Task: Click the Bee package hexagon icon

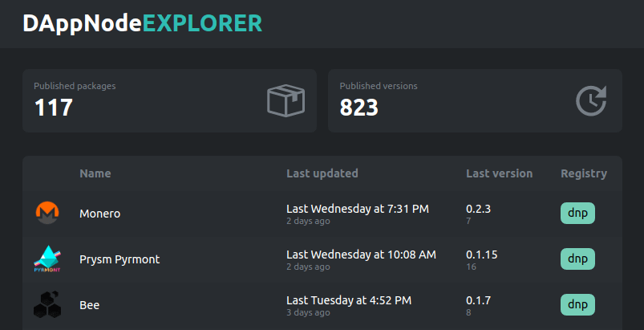Action: point(47,305)
